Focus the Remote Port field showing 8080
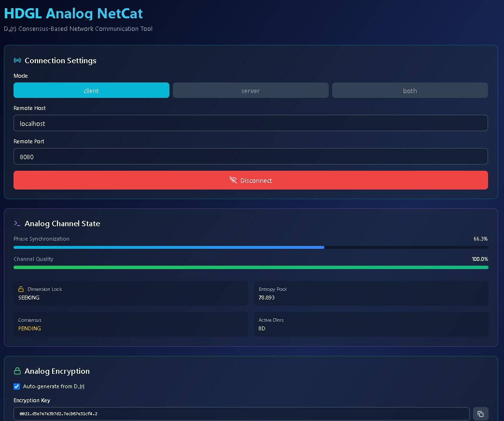 [x=251, y=156]
